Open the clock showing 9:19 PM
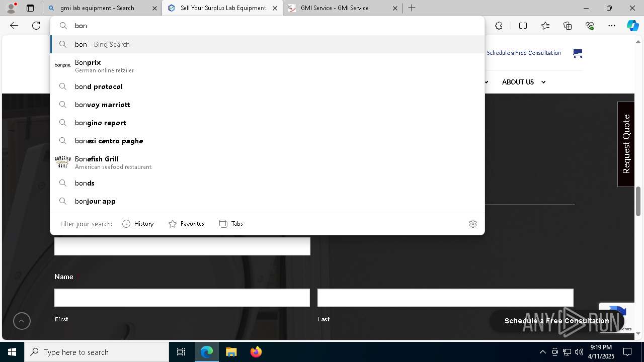644x362 pixels. pos(601,352)
